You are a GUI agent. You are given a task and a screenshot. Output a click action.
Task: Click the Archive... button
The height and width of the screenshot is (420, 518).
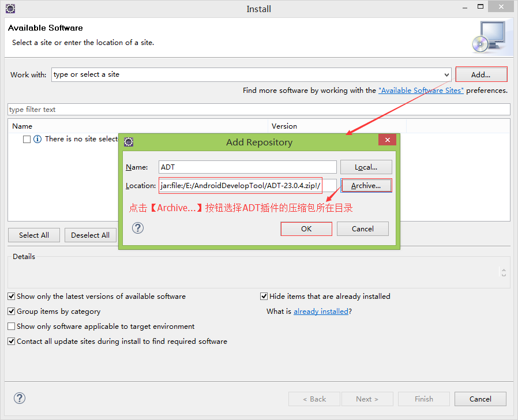click(366, 185)
